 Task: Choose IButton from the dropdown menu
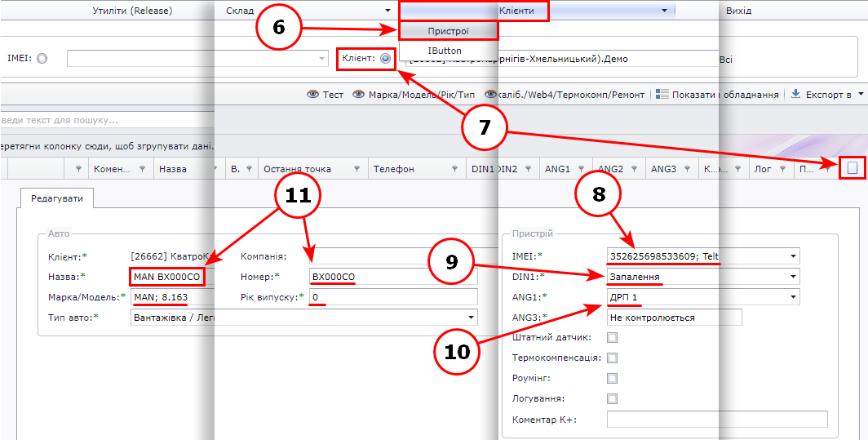click(445, 50)
